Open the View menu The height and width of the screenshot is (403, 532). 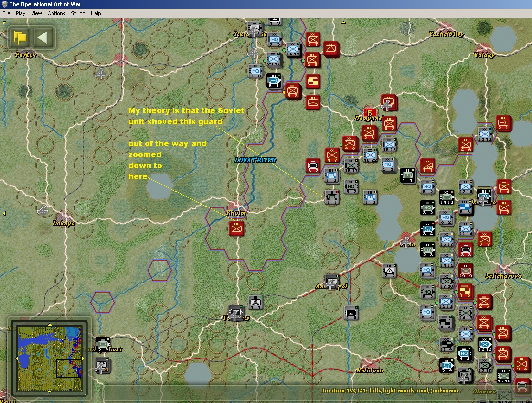(36, 13)
